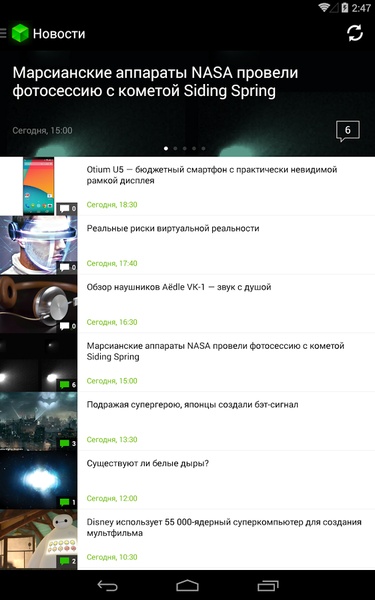The width and height of the screenshot is (375, 600).
Task: Select the fourth carousel page dot
Action: point(194,148)
